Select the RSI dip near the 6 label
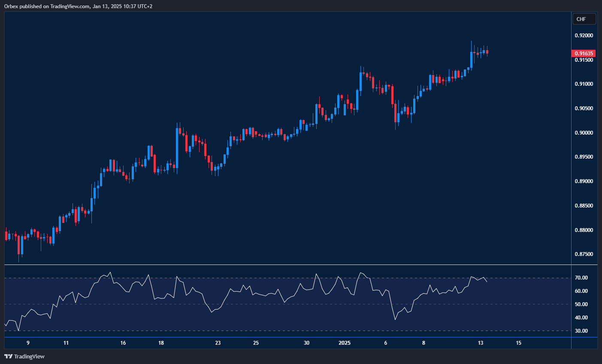The image size is (602, 364). [394, 319]
